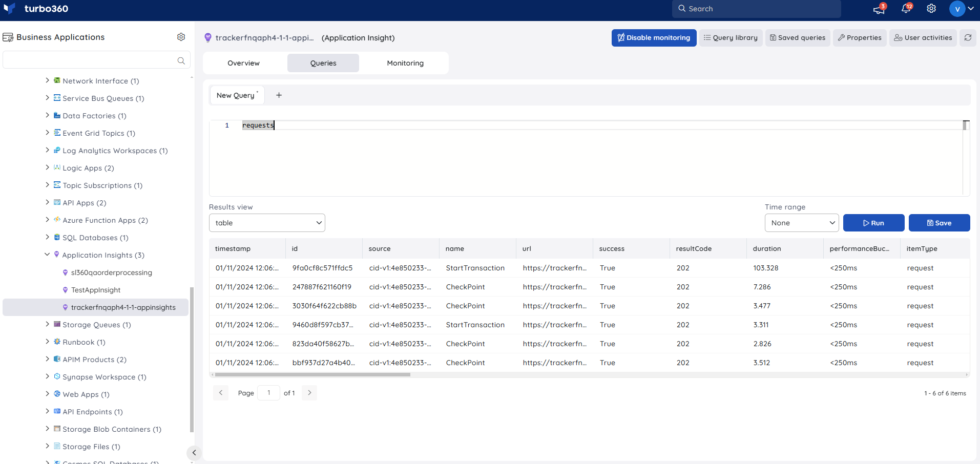Image resolution: width=980 pixels, height=464 pixels.
Task: Click Disable monitoring button
Action: point(654,37)
